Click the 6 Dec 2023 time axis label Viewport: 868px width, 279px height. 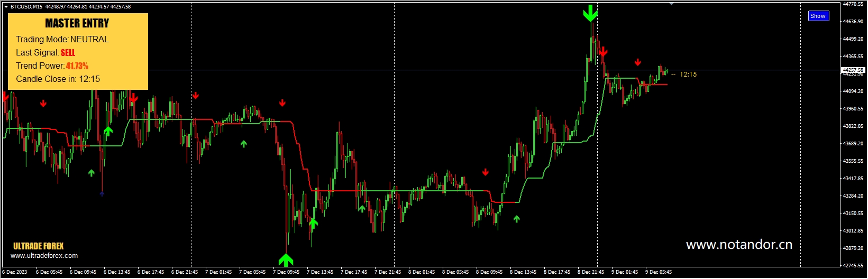click(x=15, y=272)
